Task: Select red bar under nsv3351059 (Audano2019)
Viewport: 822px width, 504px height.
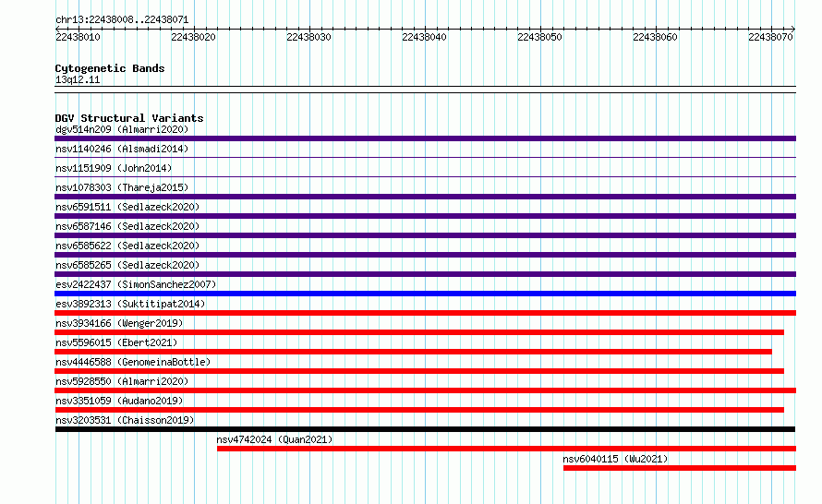Action: tap(419, 410)
